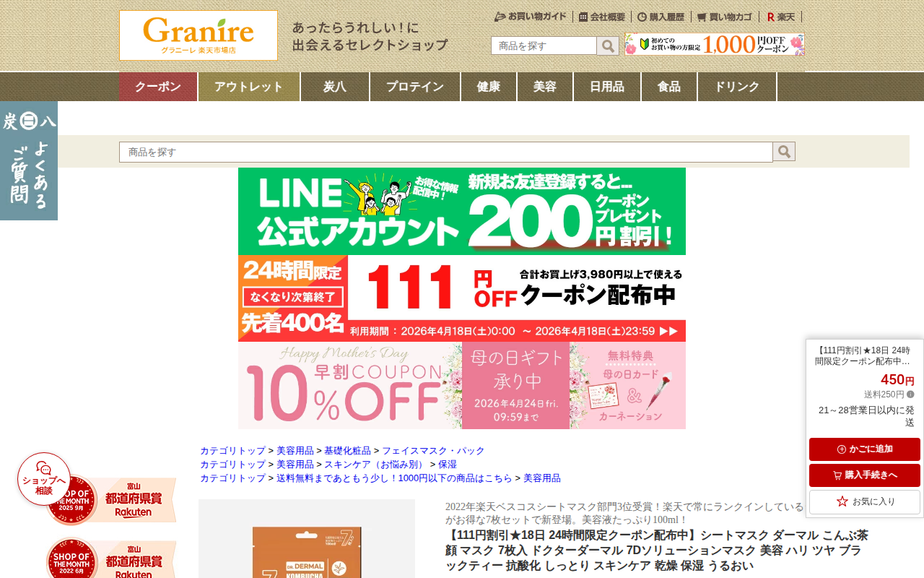Click the 21～28営業日以内に発送 shipping text
This screenshot has height=578, width=924.
pyautogui.click(x=866, y=416)
